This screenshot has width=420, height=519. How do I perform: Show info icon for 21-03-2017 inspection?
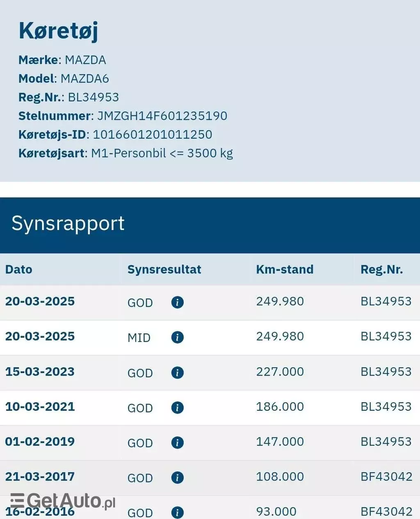[177, 478]
